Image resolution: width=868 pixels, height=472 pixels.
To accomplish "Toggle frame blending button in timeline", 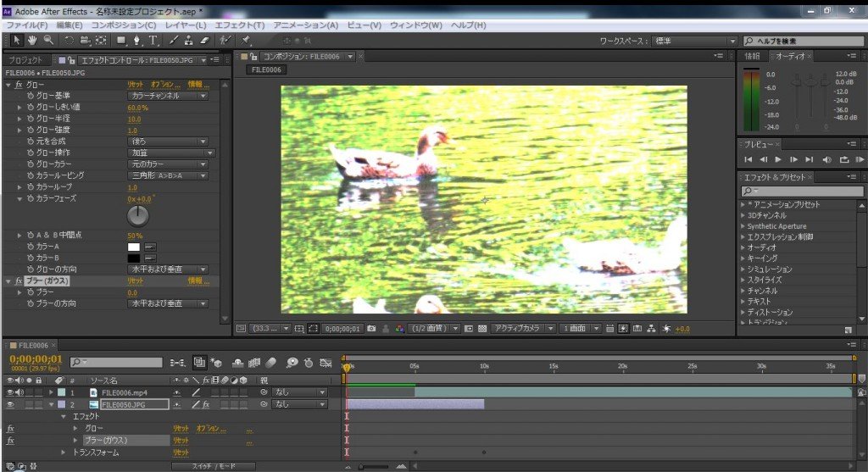I will 254,363.
